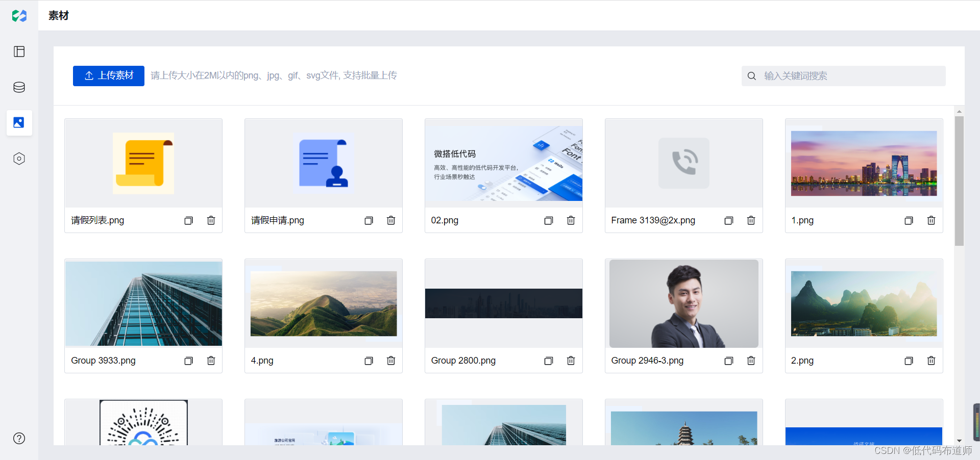The image size is (980, 460).
Task: Click the Group 2800.png file name
Action: coord(463,361)
